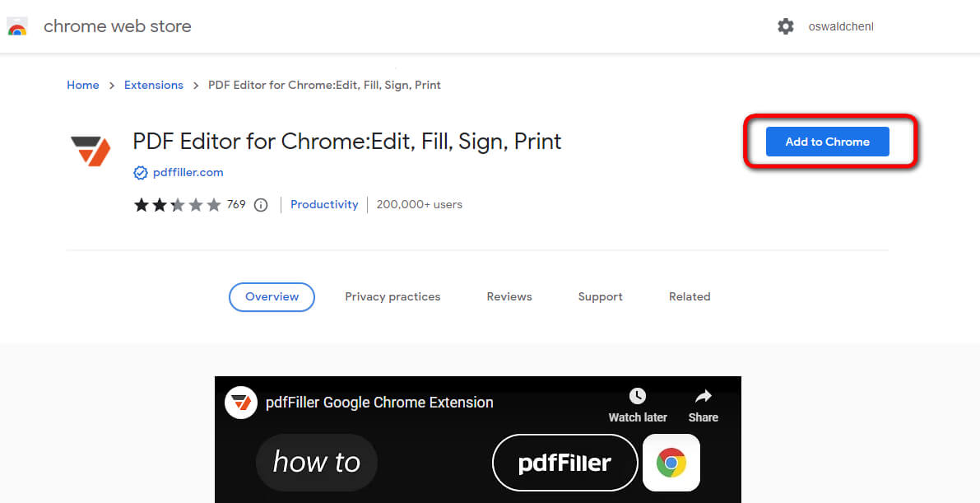The image size is (980, 503).
Task: Select the pdfFiller channel avatar in the video
Action: pos(240,403)
